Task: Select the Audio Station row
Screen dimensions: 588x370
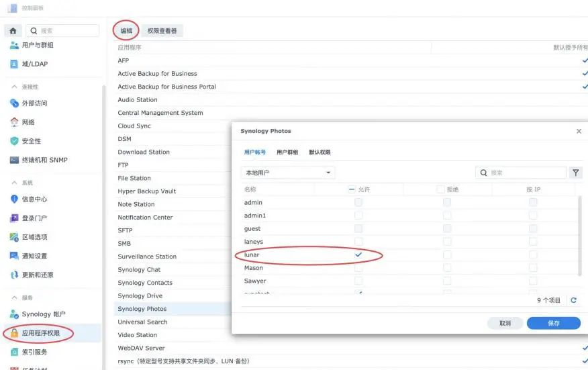Action: [350, 100]
